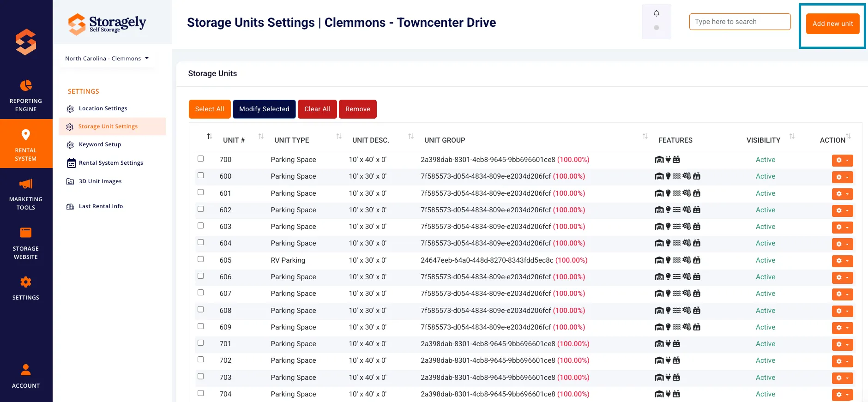
Task: Tick the checkbox for unit 605
Action: [x=200, y=259]
